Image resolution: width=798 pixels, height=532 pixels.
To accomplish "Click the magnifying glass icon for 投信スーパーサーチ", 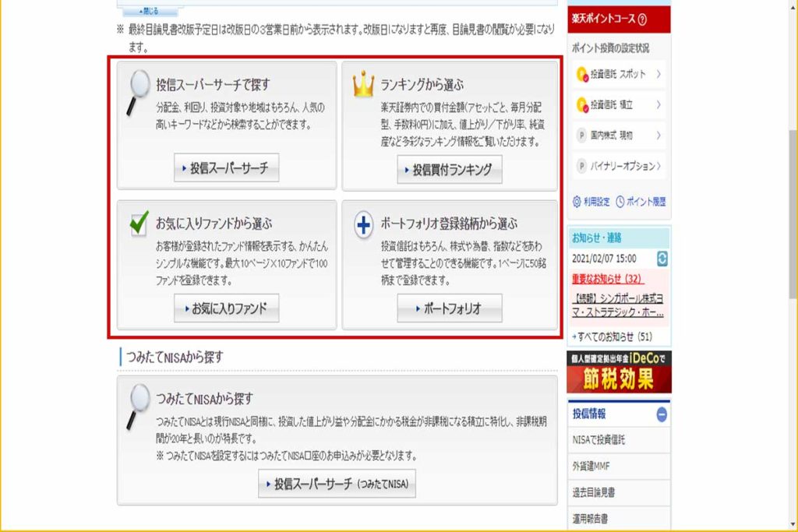I will coord(141,83).
